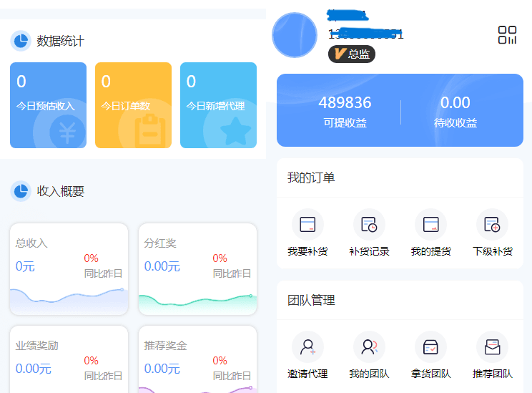Tap the 邀请代理 invite agent icon
Image resolution: width=532 pixels, height=393 pixels.
[307, 347]
